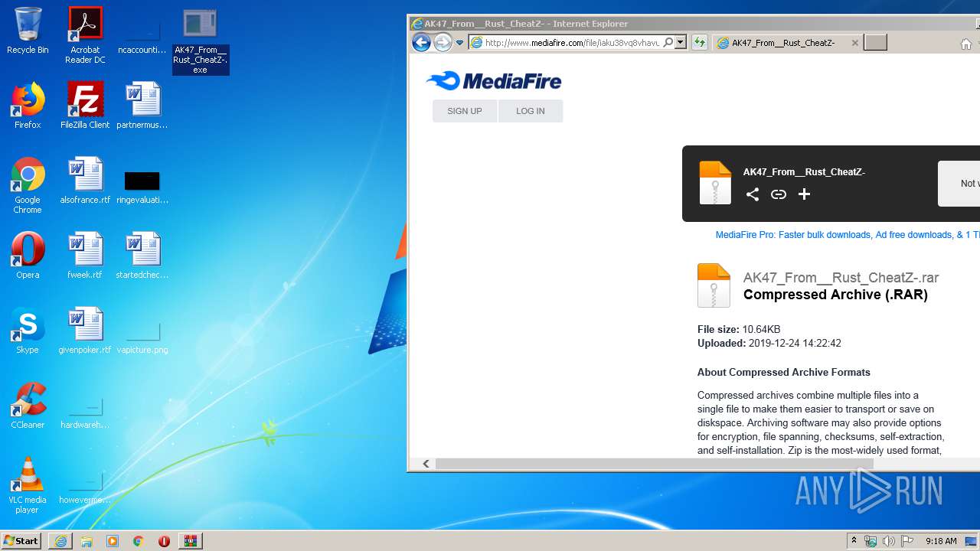The image size is (980, 551).
Task: Click the horizontal scrollbar thumb in browser
Action: click(654, 464)
